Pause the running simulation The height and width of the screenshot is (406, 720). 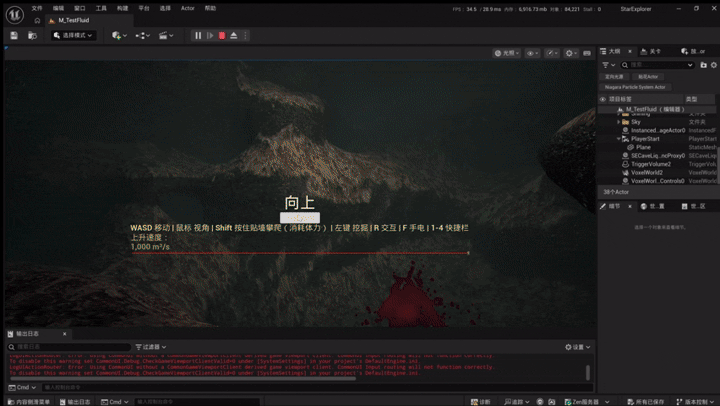pos(198,35)
